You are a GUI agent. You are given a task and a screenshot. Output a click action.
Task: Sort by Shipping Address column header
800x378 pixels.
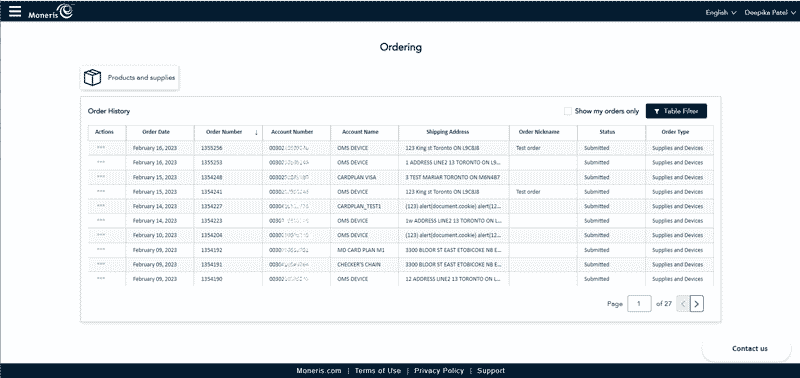pos(447,132)
